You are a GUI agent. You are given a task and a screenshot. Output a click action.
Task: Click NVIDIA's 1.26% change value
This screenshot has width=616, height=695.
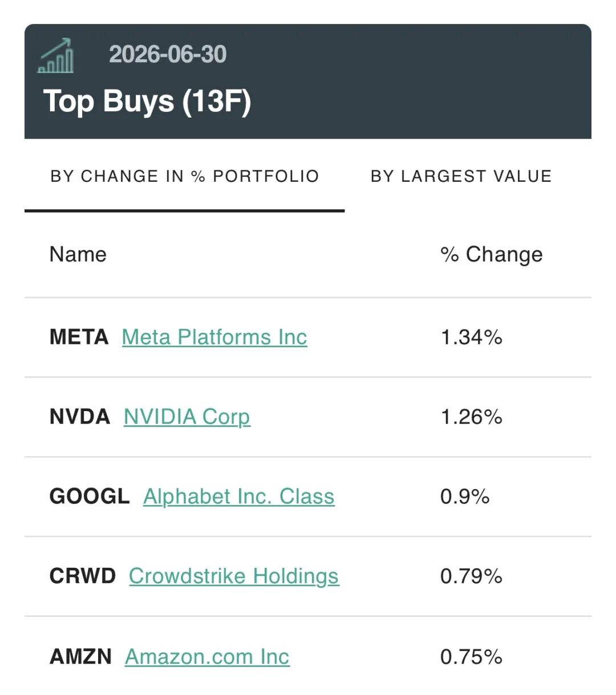471,417
